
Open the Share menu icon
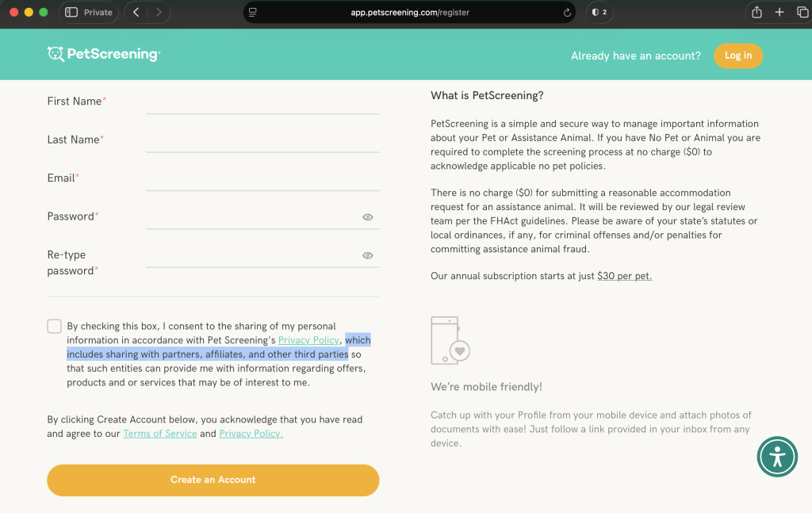756,12
